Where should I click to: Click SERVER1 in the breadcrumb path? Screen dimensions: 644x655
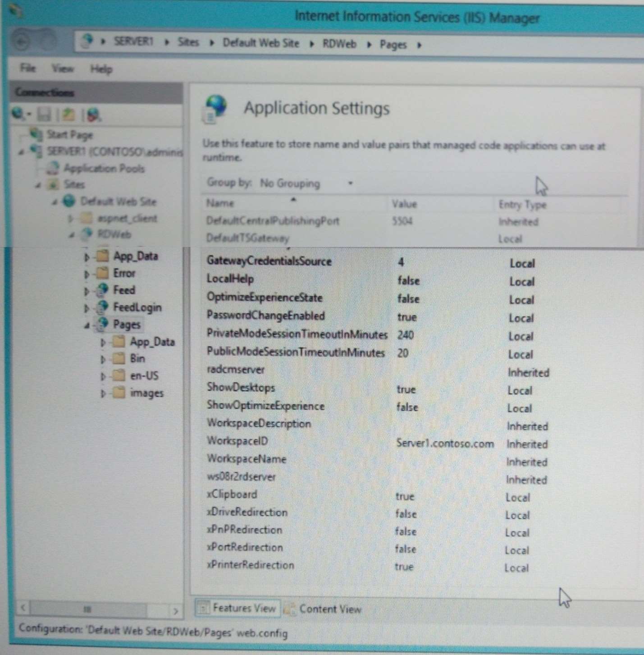click(x=133, y=41)
